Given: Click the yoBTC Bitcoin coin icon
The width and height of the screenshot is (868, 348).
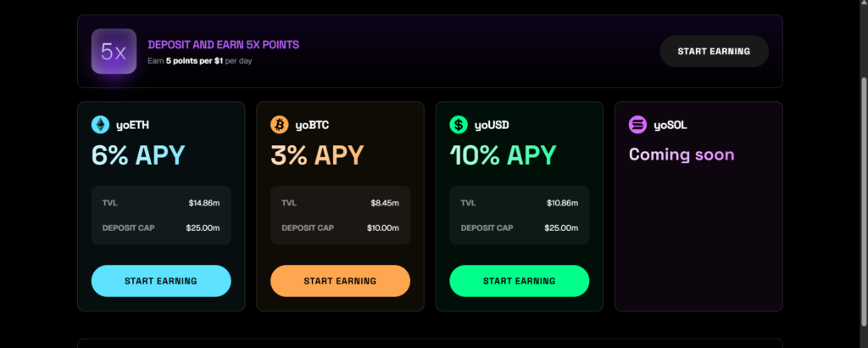Looking at the screenshot, I should coord(280,125).
